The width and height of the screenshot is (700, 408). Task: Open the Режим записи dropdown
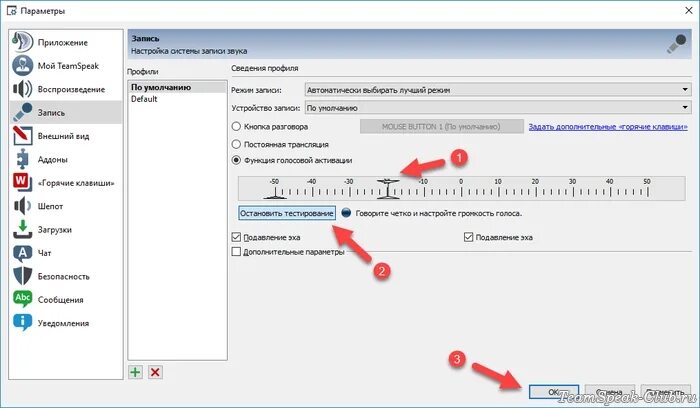point(498,90)
